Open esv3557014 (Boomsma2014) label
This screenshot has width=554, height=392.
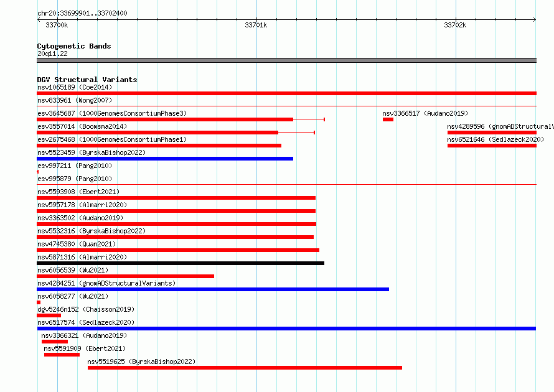(82, 126)
